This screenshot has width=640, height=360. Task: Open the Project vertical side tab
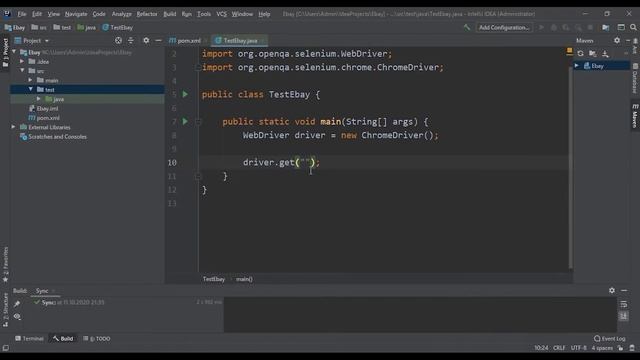(5, 53)
